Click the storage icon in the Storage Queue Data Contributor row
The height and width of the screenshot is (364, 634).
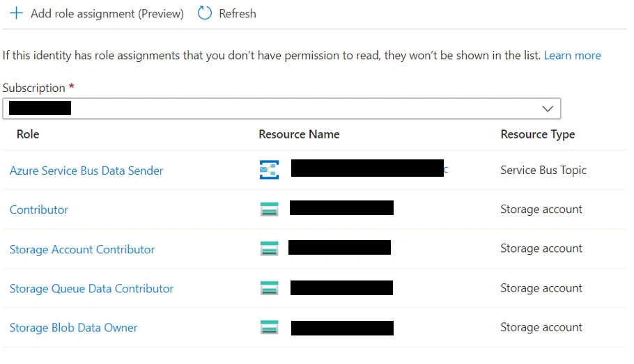270,288
